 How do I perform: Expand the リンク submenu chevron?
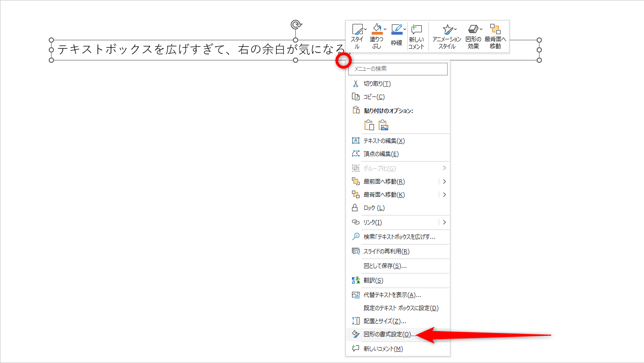444,222
